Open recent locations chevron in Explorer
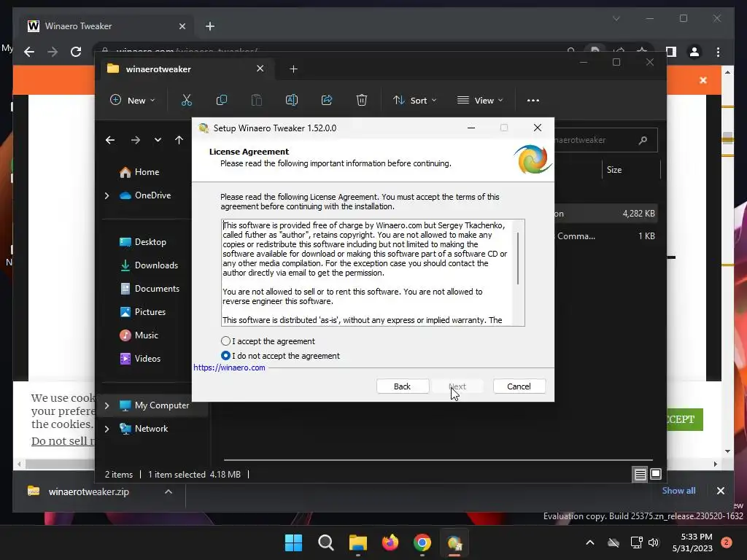The width and height of the screenshot is (747, 560). [158, 140]
